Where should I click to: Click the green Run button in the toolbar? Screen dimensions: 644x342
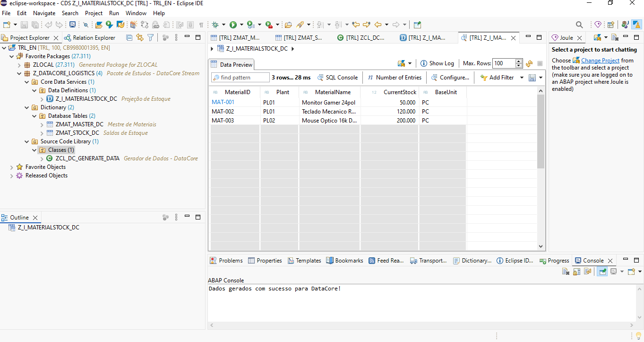[233, 25]
